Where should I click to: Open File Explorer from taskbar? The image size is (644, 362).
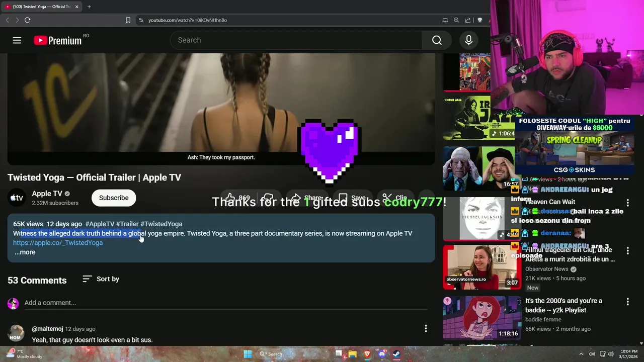(x=353, y=354)
